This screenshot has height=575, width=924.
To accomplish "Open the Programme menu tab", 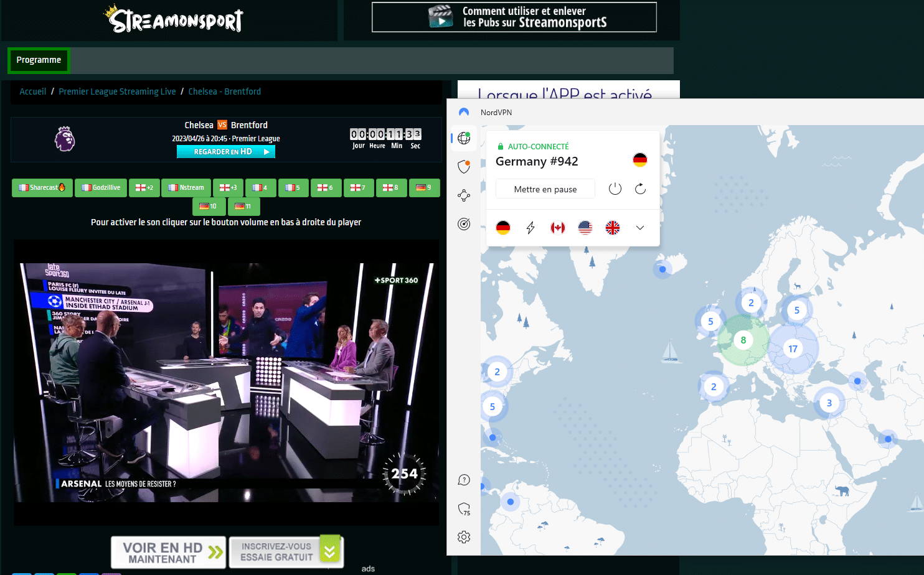I will coord(39,60).
